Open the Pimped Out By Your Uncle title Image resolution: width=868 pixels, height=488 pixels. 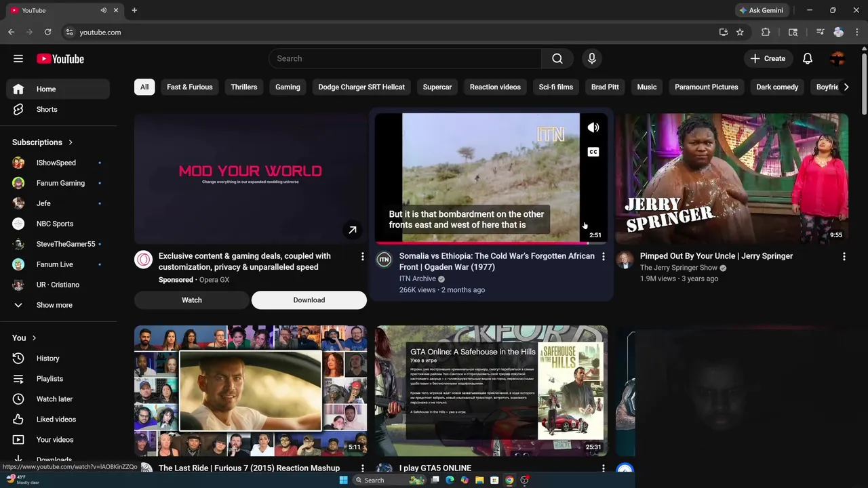pos(716,256)
